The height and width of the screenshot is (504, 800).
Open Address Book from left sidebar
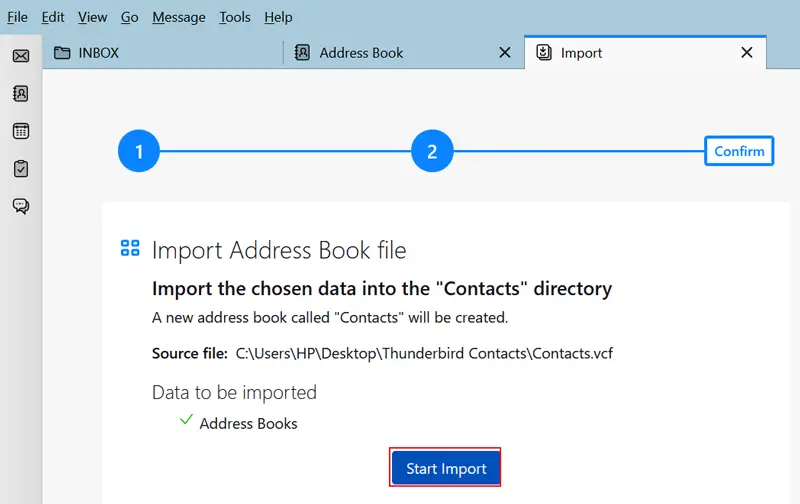pos(20,93)
